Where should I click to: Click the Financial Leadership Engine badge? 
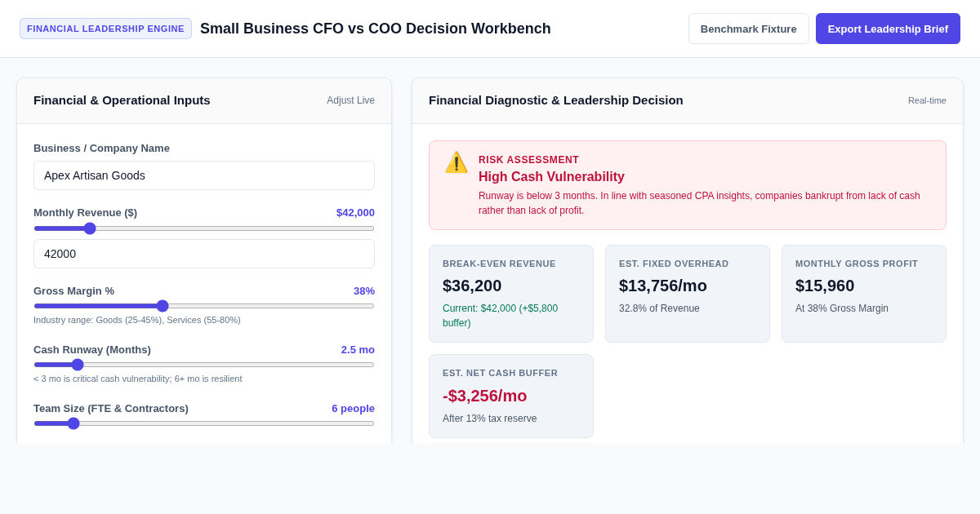click(x=105, y=29)
